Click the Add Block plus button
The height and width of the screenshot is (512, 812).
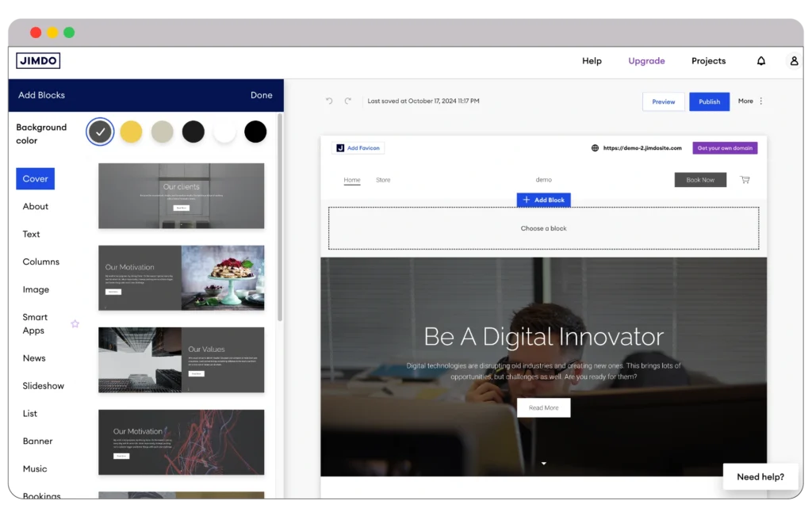coord(543,200)
